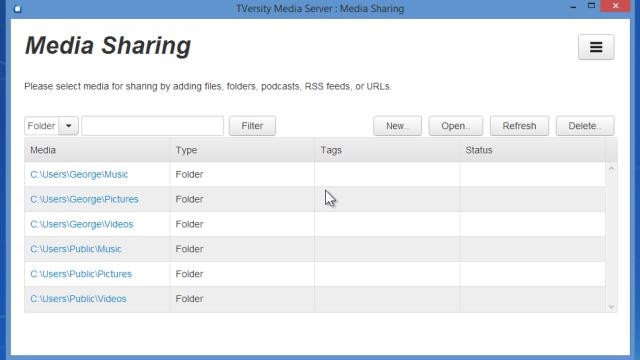Open C:\Users\George\Videos link
The width and height of the screenshot is (640, 360).
tap(82, 224)
